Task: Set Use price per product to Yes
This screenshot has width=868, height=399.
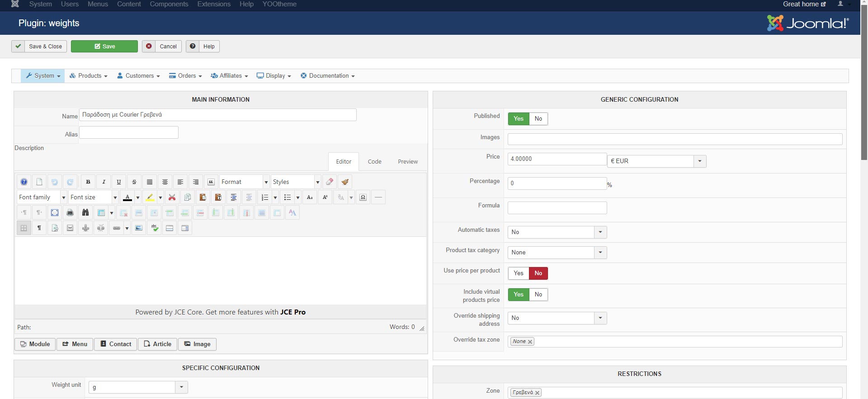Action: click(x=519, y=273)
